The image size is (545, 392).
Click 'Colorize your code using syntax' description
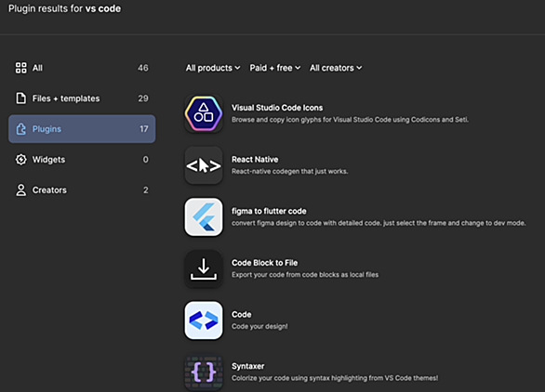tap(335, 378)
